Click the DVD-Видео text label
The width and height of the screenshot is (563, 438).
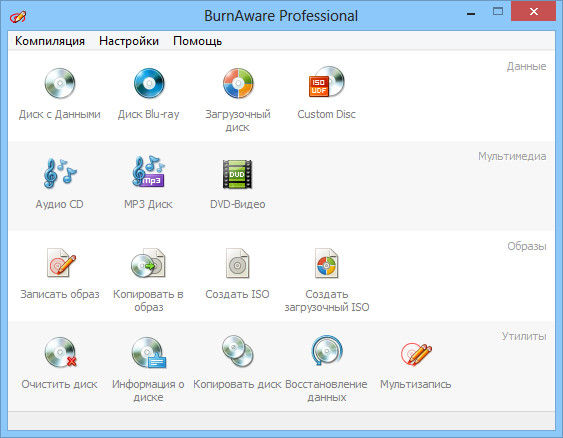tap(238, 204)
